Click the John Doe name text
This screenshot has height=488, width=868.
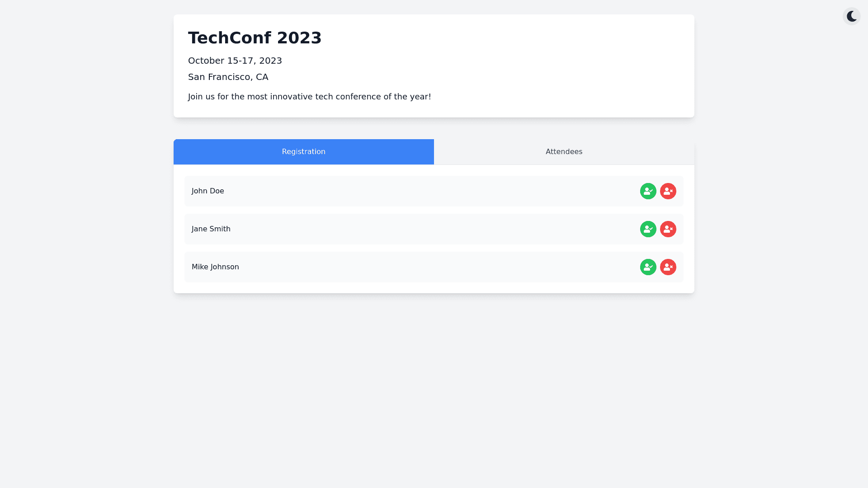pyautogui.click(x=208, y=191)
